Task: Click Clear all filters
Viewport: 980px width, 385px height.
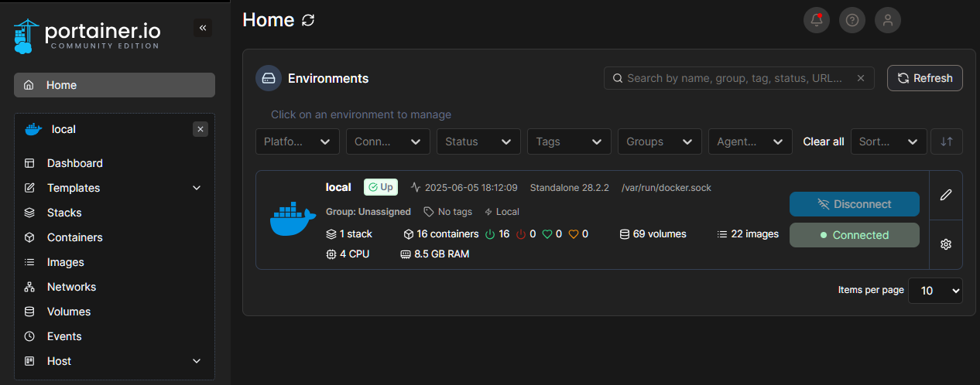Action: (824, 141)
